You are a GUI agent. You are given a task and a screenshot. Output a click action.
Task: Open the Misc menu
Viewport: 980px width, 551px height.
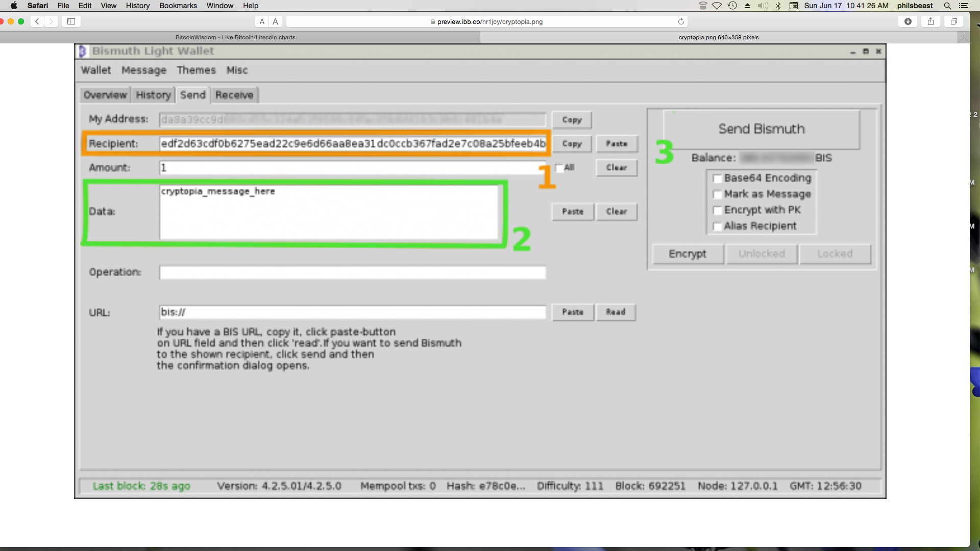pyautogui.click(x=237, y=70)
